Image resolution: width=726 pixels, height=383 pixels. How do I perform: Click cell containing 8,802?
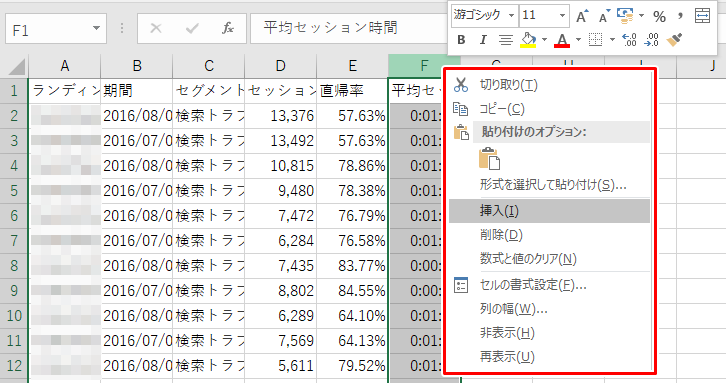pyautogui.click(x=281, y=291)
